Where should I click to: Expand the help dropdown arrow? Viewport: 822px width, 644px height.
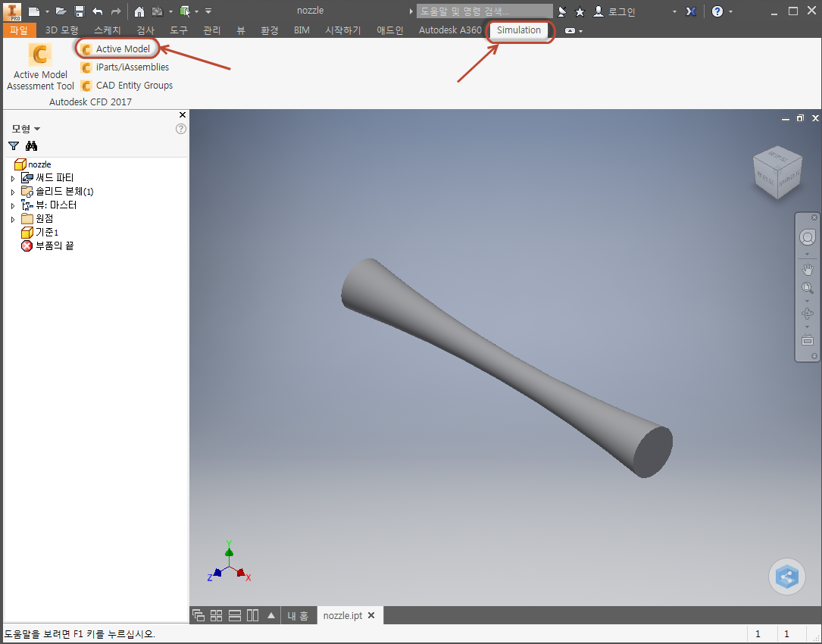pos(730,11)
